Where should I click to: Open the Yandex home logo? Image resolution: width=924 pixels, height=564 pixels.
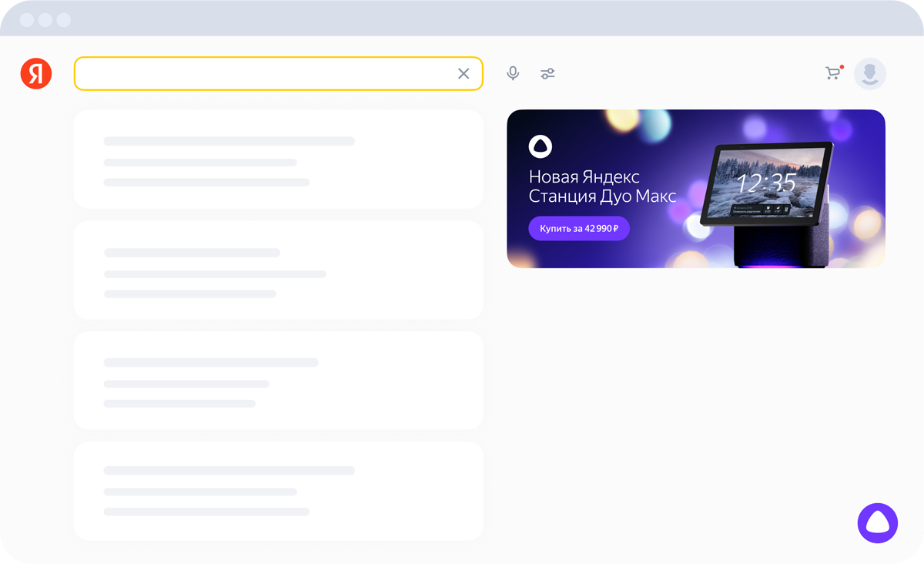coord(36,73)
